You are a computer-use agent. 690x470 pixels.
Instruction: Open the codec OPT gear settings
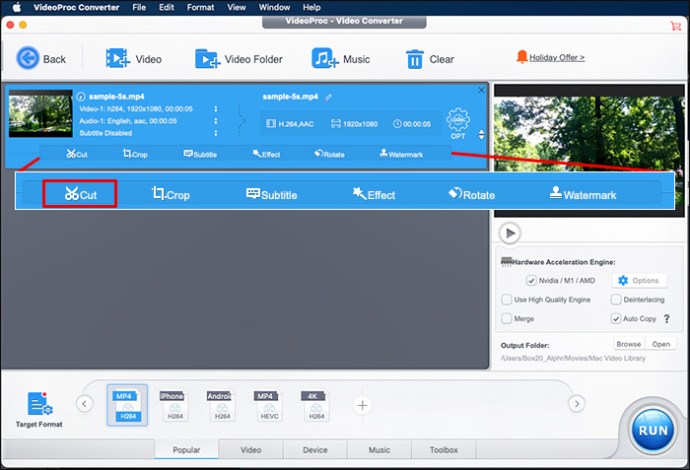point(458,120)
